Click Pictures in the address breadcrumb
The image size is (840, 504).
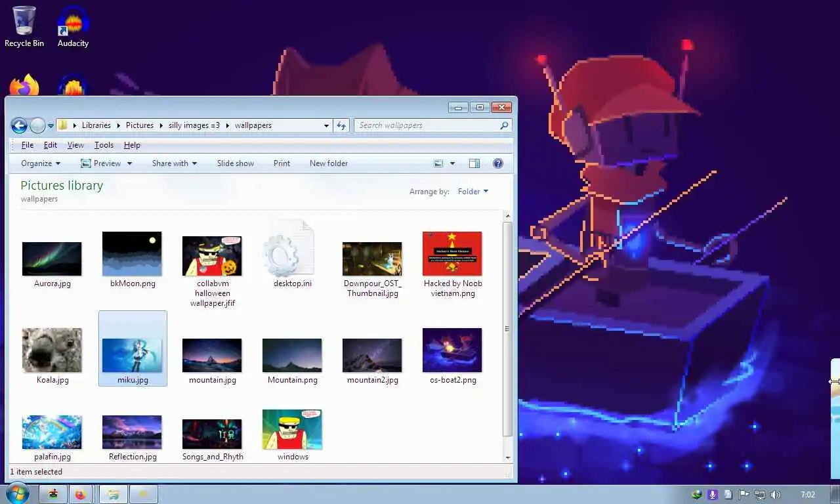(x=140, y=125)
